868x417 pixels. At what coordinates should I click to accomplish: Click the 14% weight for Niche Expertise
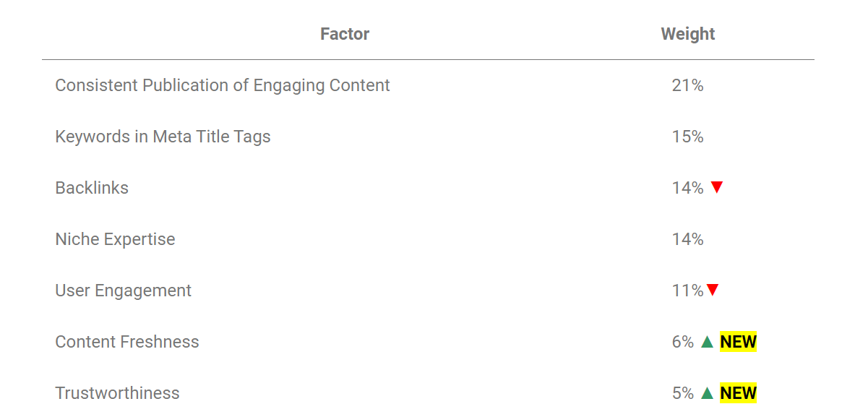pos(687,239)
